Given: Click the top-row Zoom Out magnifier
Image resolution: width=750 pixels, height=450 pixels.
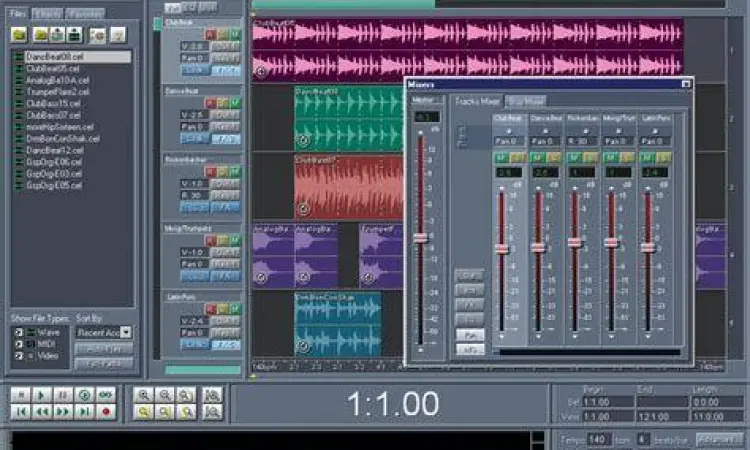Looking at the screenshot, I should pos(165,395).
